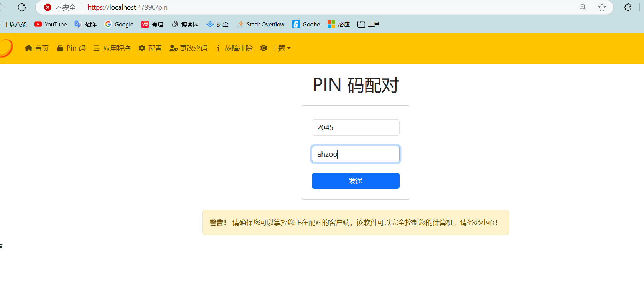Open the zoom magnifier icon in address bar

(x=583, y=7)
